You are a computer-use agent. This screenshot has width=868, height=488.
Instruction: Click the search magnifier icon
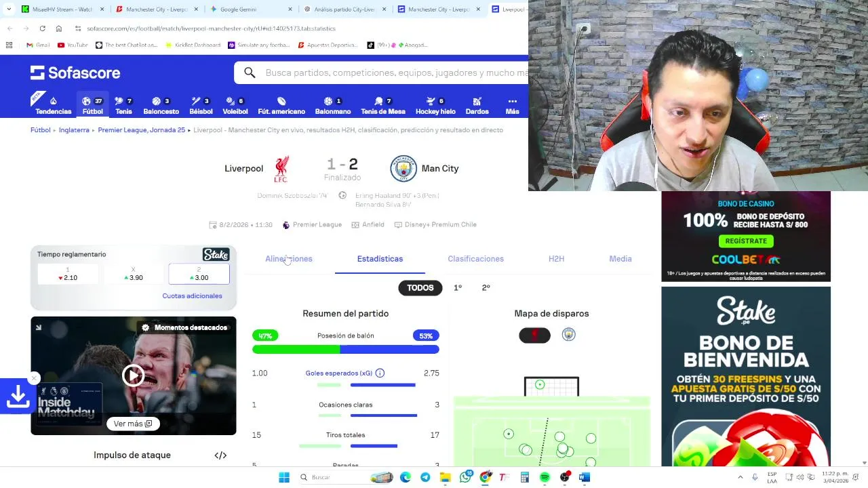pos(250,73)
